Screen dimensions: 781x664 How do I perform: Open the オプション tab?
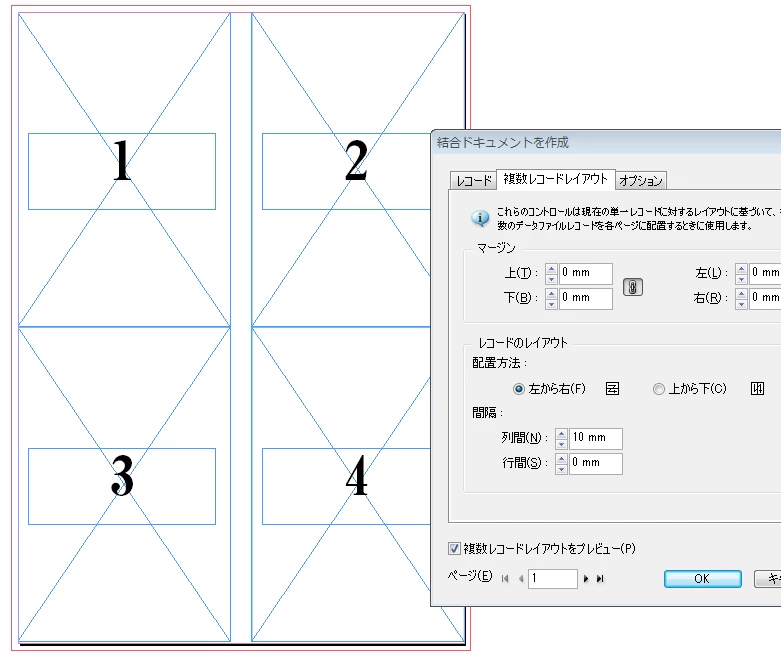click(x=641, y=180)
